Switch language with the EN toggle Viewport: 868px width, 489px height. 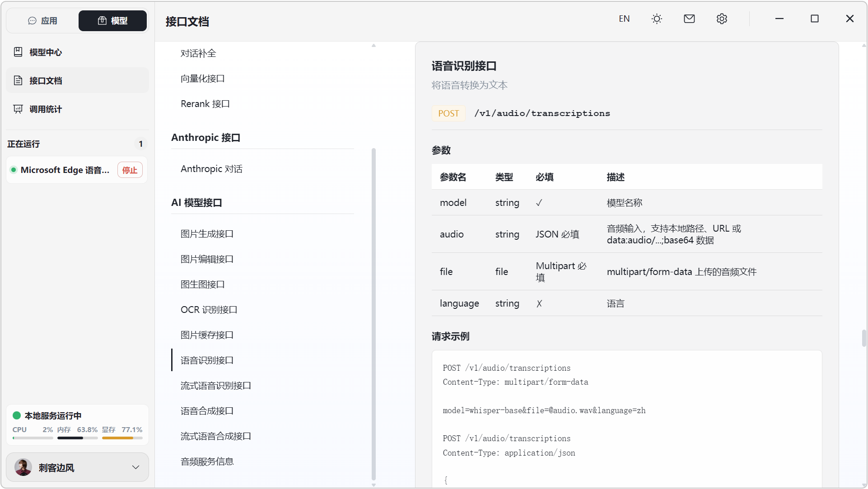624,19
